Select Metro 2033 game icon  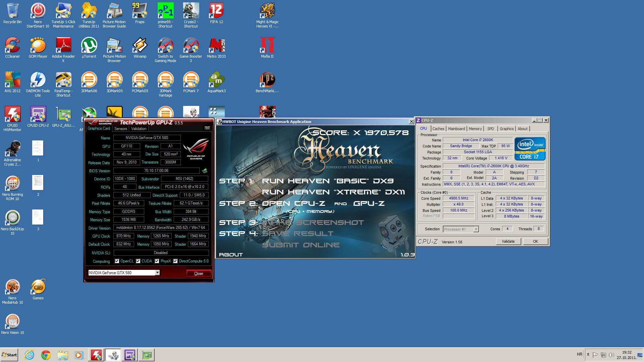pyautogui.click(x=216, y=48)
